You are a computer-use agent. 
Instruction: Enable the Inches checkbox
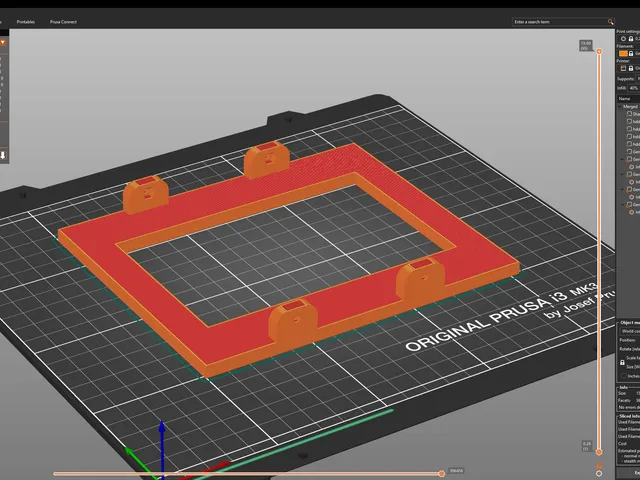click(623, 376)
